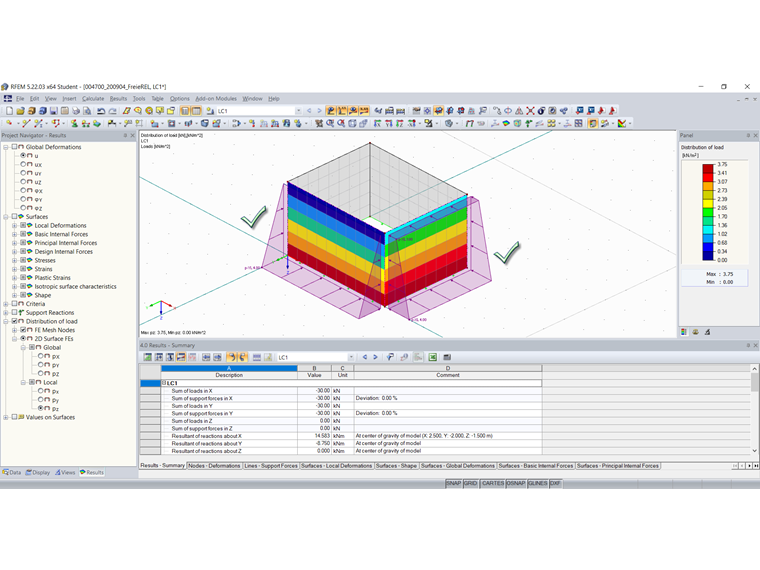Select the φx rotation radio button
This screenshot has width=760, height=570.
point(23,190)
